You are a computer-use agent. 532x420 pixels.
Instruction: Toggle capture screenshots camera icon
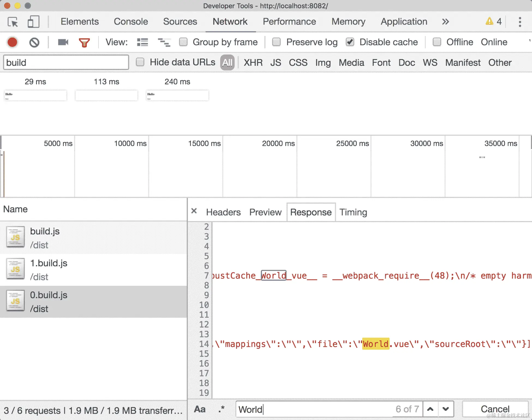[63, 42]
